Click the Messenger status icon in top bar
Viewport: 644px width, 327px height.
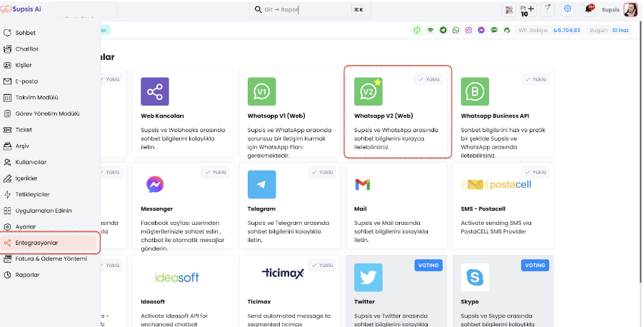pyautogui.click(x=481, y=30)
